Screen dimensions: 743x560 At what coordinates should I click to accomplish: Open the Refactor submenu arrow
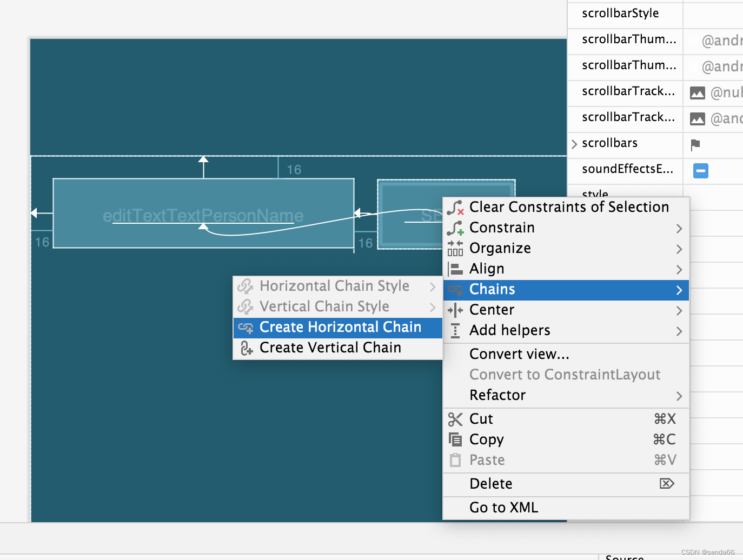tap(679, 396)
